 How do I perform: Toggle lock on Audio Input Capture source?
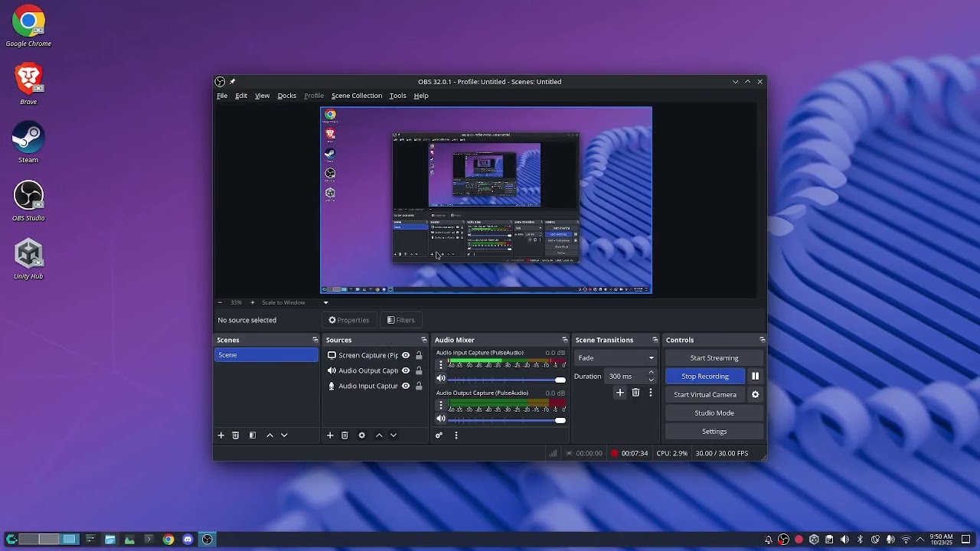pyautogui.click(x=419, y=386)
